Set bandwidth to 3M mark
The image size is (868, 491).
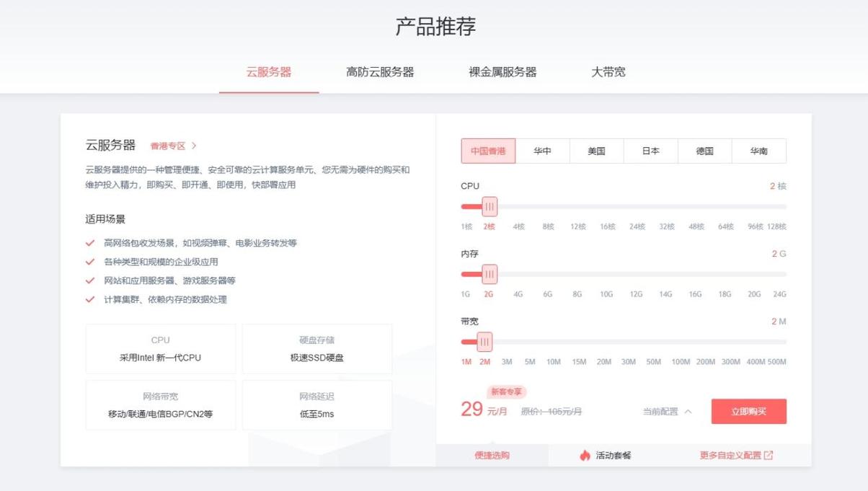(507, 362)
